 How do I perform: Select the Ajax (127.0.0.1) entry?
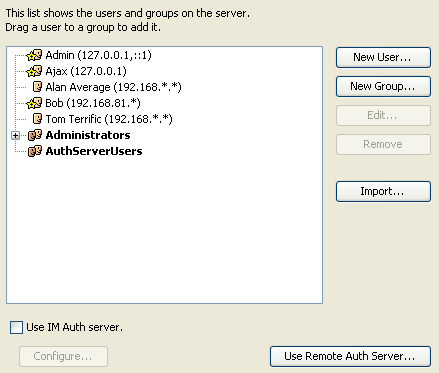click(x=86, y=71)
